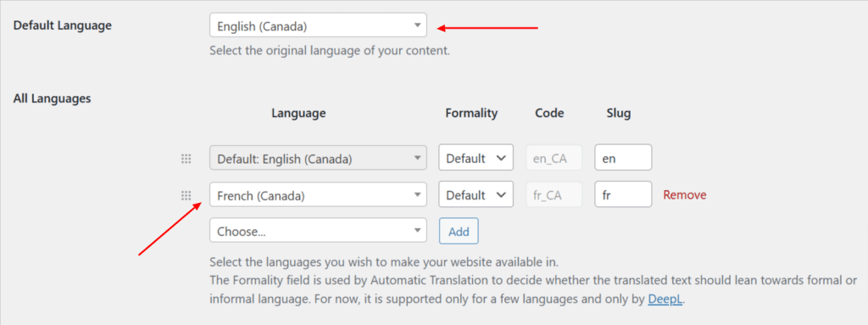Open the Default Language dropdown
The height and width of the screenshot is (325, 868).
point(318,25)
